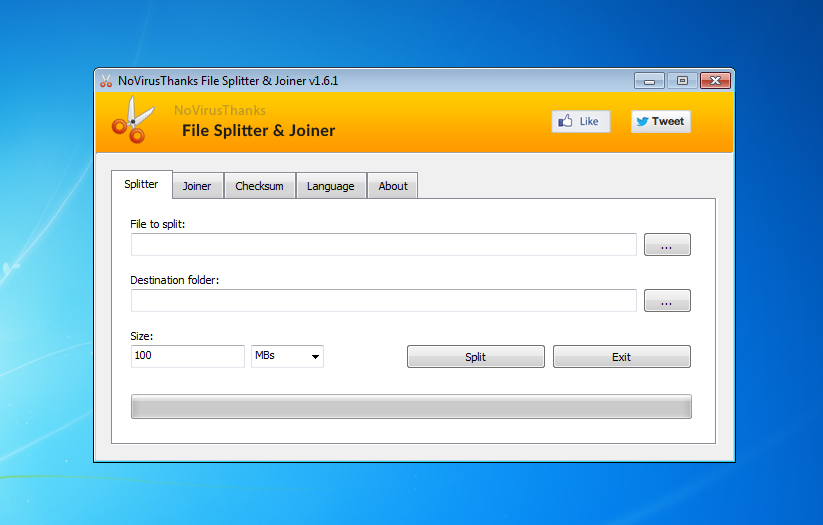
Task: Focus the File to split field
Action: pos(384,245)
